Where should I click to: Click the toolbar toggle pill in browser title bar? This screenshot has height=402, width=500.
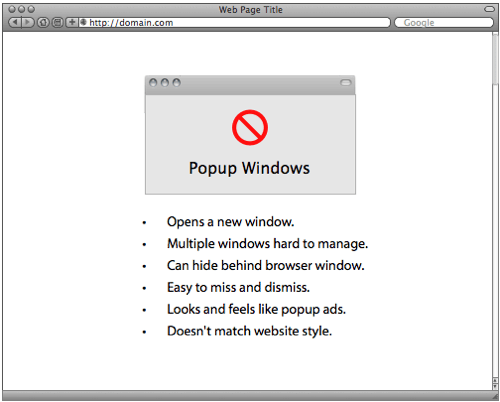[489, 9]
